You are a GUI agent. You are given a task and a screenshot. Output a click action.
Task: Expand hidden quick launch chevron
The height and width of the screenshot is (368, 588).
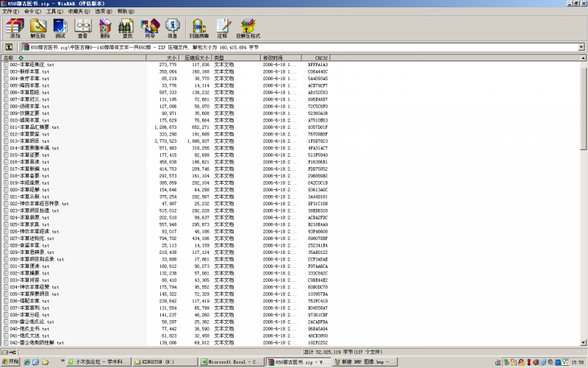point(62,361)
